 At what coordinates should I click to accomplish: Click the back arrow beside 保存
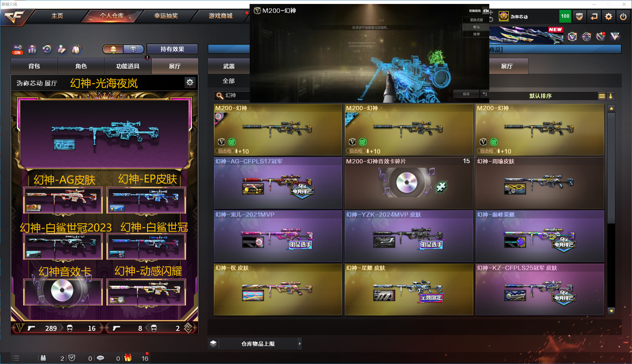pyautogui.click(x=485, y=94)
